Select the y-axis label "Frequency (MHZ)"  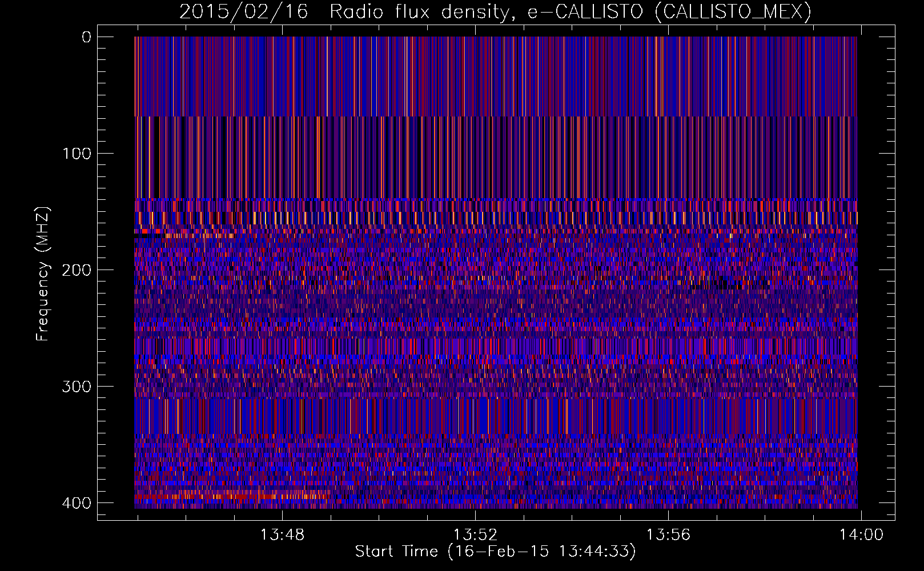tap(43, 274)
